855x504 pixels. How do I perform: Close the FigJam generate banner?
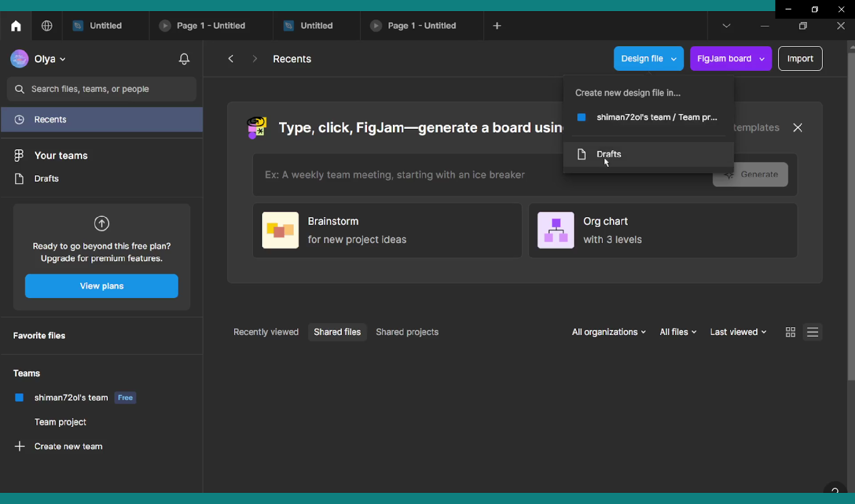pyautogui.click(x=798, y=128)
